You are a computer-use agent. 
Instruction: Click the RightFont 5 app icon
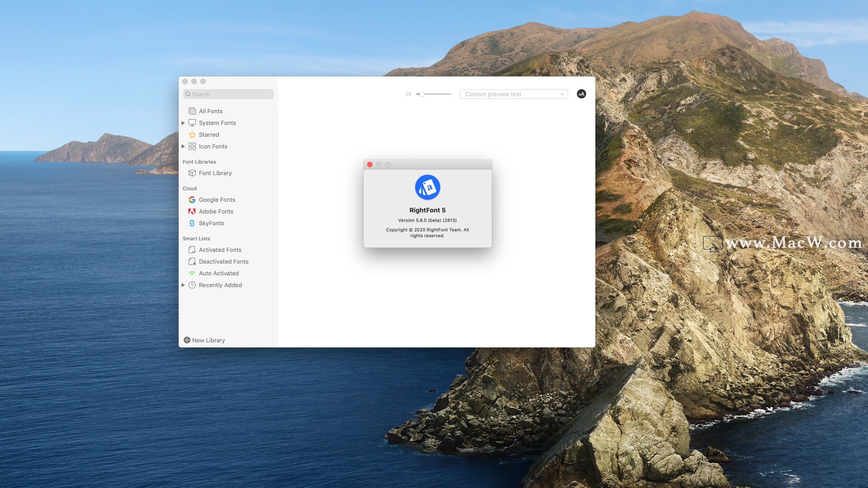tap(427, 187)
